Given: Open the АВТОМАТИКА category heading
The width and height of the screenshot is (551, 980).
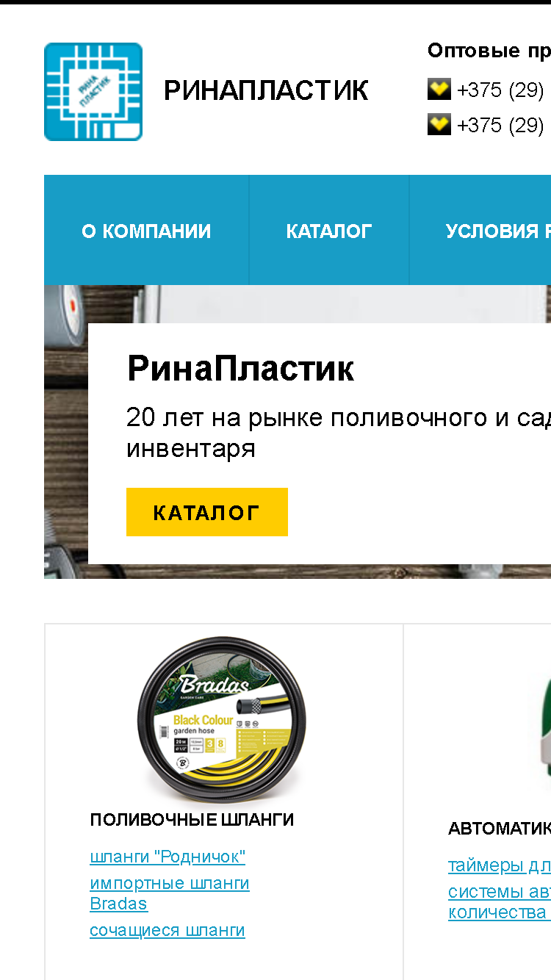Looking at the screenshot, I should click(x=500, y=829).
